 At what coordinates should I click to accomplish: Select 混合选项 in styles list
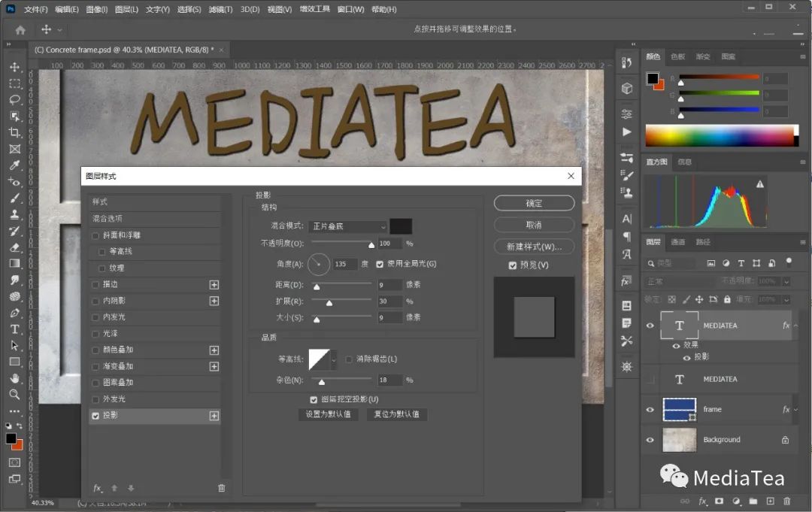[156, 219]
